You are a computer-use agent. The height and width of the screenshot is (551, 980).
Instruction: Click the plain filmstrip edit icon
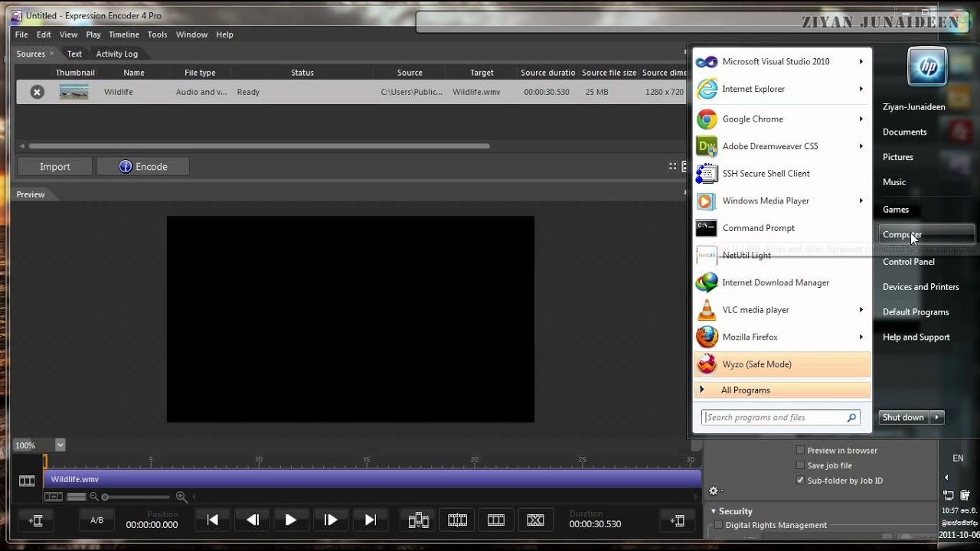tap(496, 520)
